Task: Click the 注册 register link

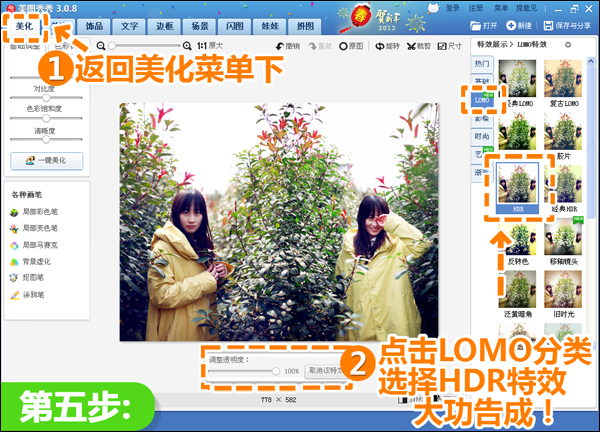Action: 476,8
